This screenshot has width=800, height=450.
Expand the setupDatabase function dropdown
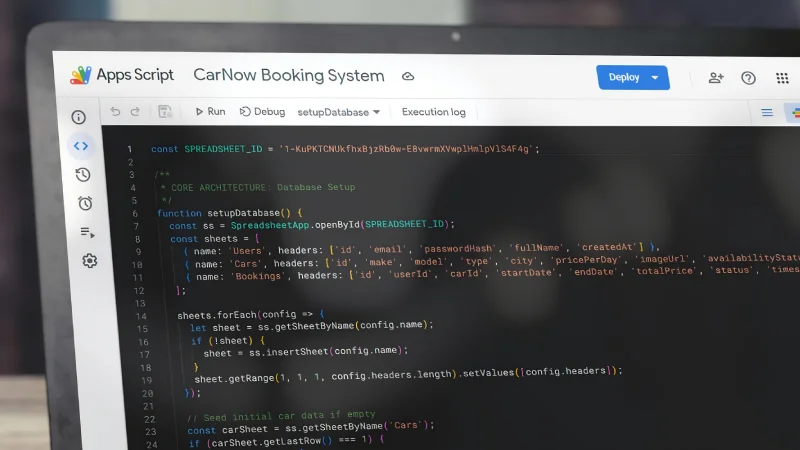click(x=339, y=112)
